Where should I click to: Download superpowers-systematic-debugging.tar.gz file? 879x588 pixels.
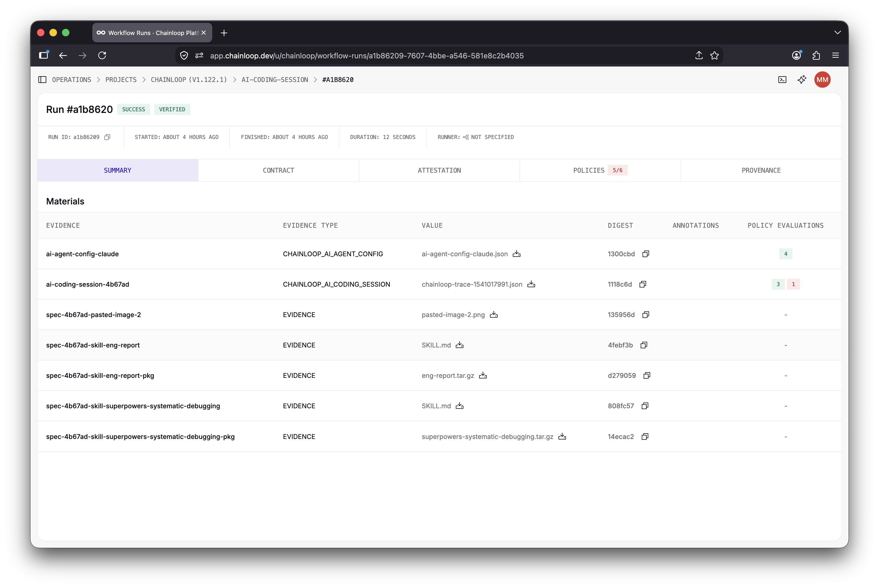click(x=562, y=437)
